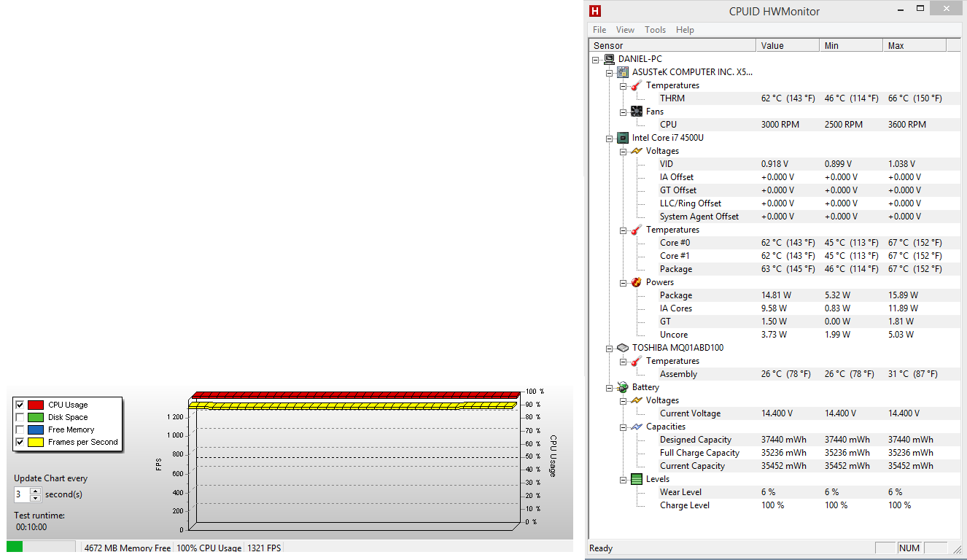Collapse the Powers node
The image size is (967, 560).
pyautogui.click(x=624, y=282)
